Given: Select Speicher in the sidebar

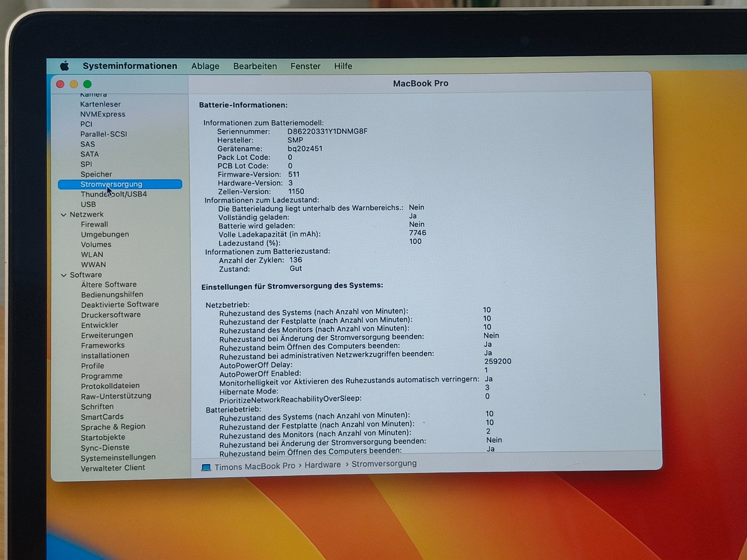Looking at the screenshot, I should click(x=96, y=174).
